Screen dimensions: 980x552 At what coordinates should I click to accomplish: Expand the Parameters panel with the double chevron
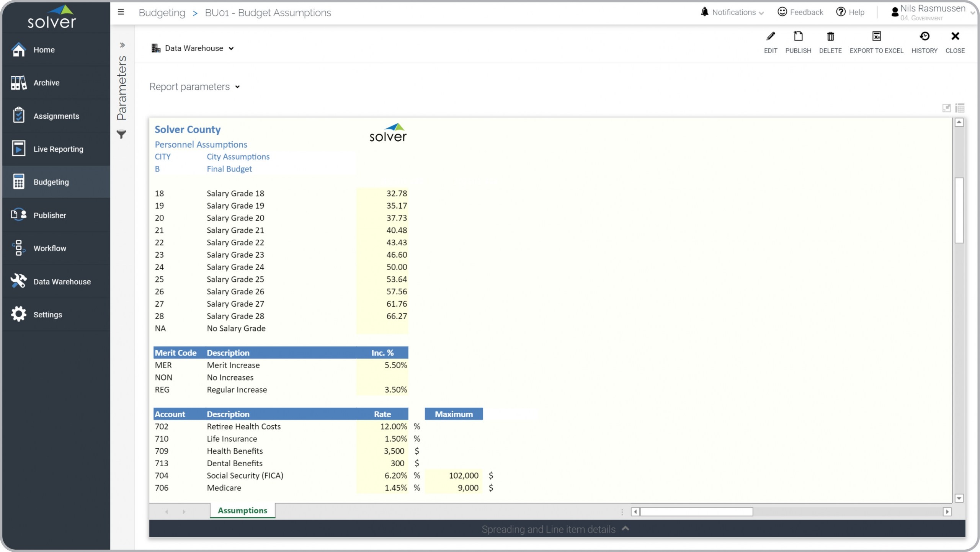122,45
